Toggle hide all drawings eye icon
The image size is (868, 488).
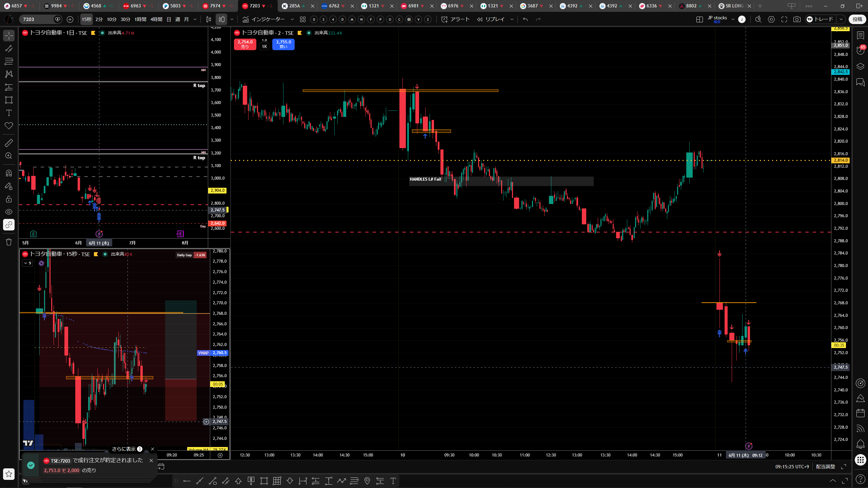coord(9,212)
